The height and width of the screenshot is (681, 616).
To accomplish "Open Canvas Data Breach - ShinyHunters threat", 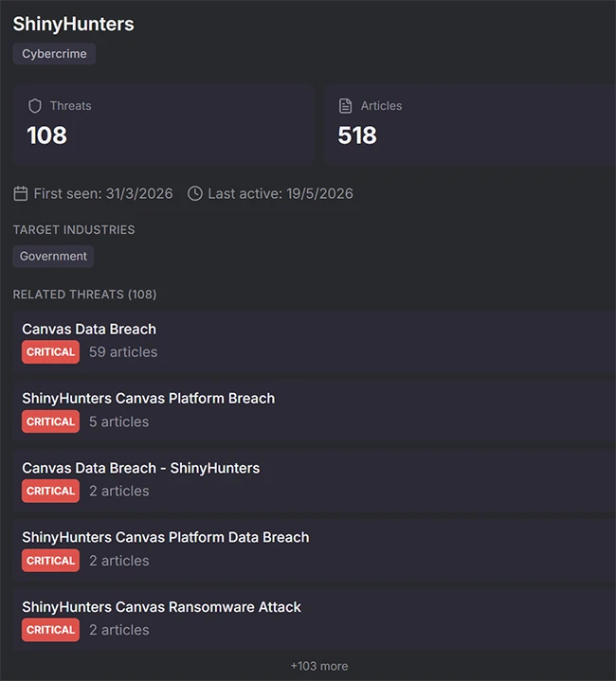I will pyautogui.click(x=315, y=480).
